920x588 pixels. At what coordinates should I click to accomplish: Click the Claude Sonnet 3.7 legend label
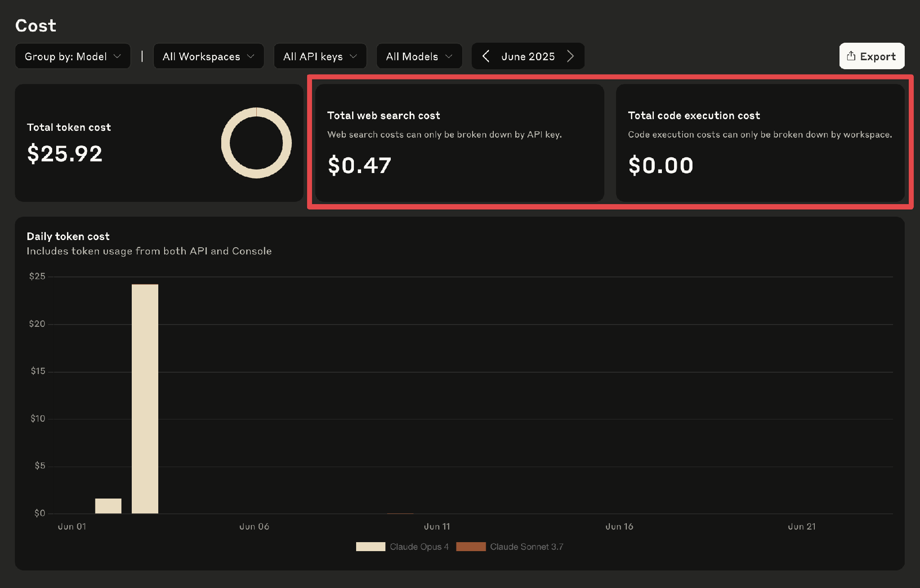pos(527,547)
